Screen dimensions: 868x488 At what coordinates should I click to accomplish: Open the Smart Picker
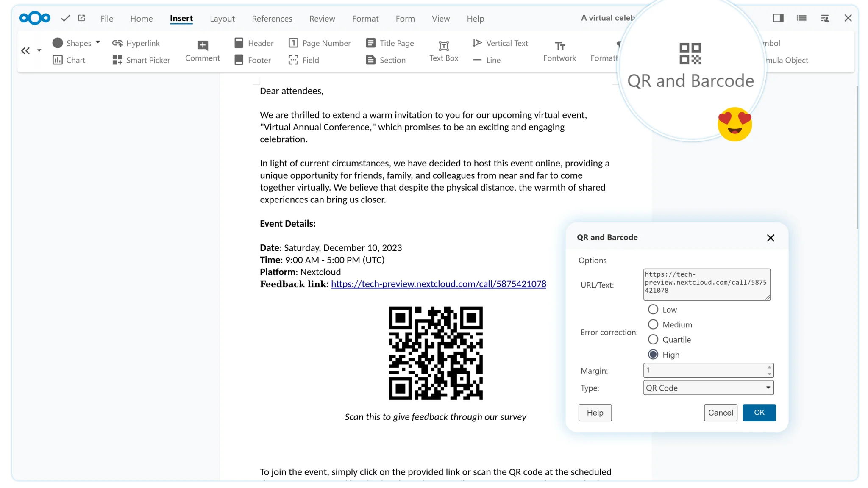(141, 60)
